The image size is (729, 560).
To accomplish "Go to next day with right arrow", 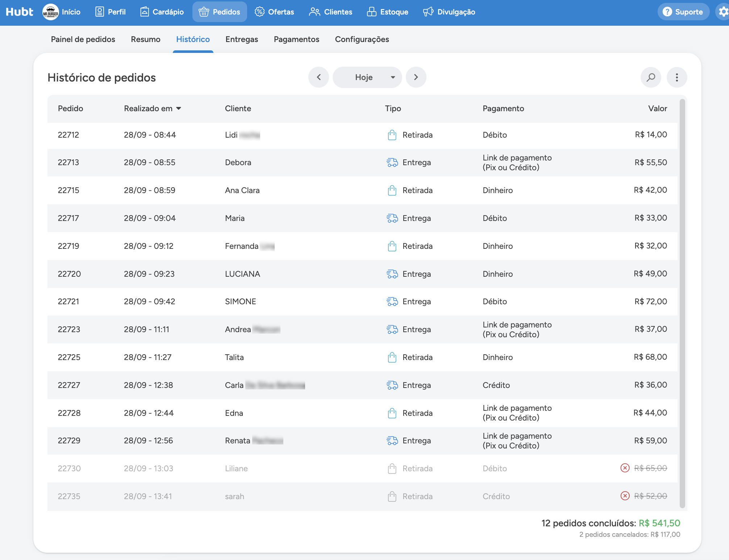I will coord(416,77).
